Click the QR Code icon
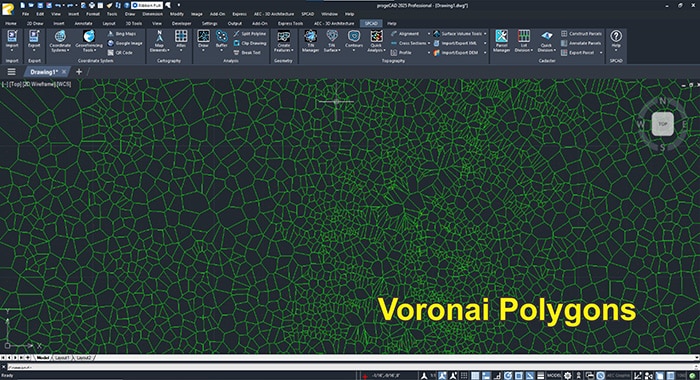The height and width of the screenshot is (380, 700). coord(120,53)
